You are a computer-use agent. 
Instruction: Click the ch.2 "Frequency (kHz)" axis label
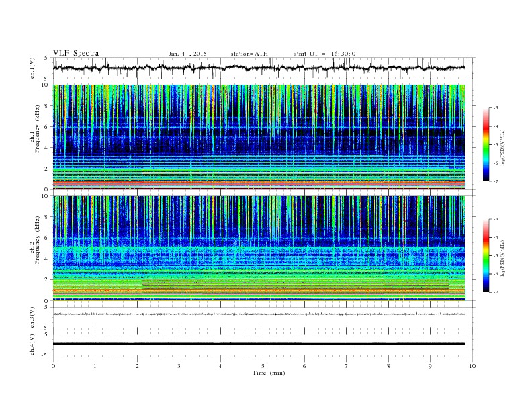[x=37, y=240]
